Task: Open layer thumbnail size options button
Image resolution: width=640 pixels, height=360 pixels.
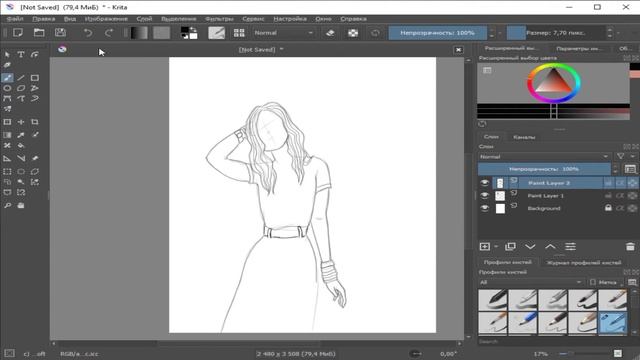Action: 630,169
